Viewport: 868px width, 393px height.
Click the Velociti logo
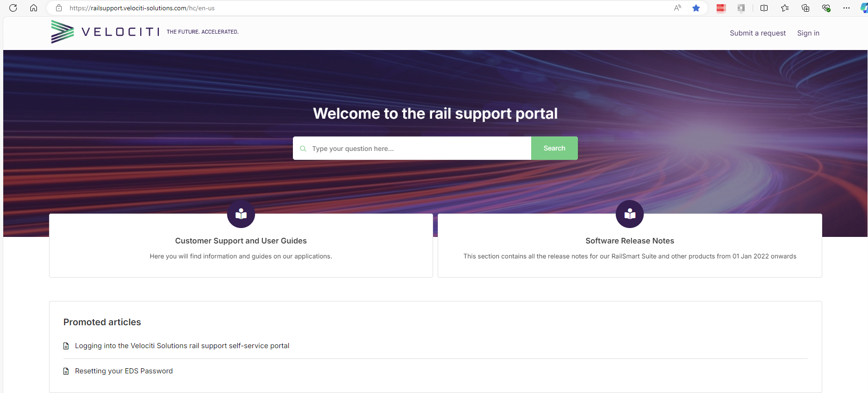(x=105, y=32)
